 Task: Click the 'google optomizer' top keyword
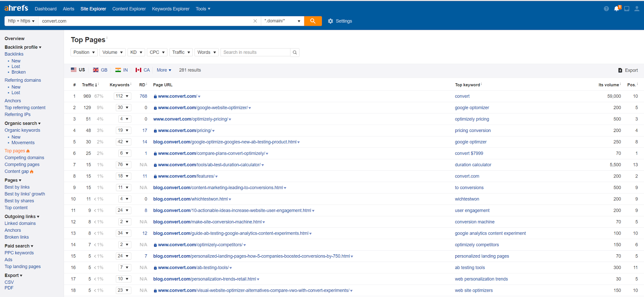(472, 107)
